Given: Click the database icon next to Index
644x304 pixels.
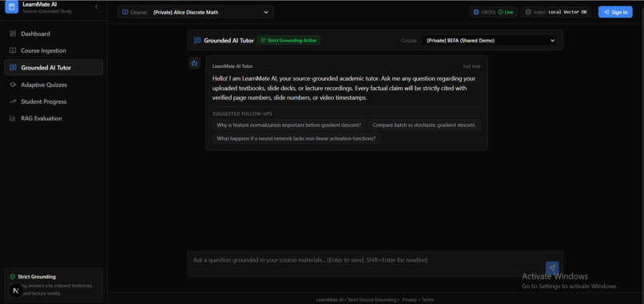Looking at the screenshot, I should [528, 12].
